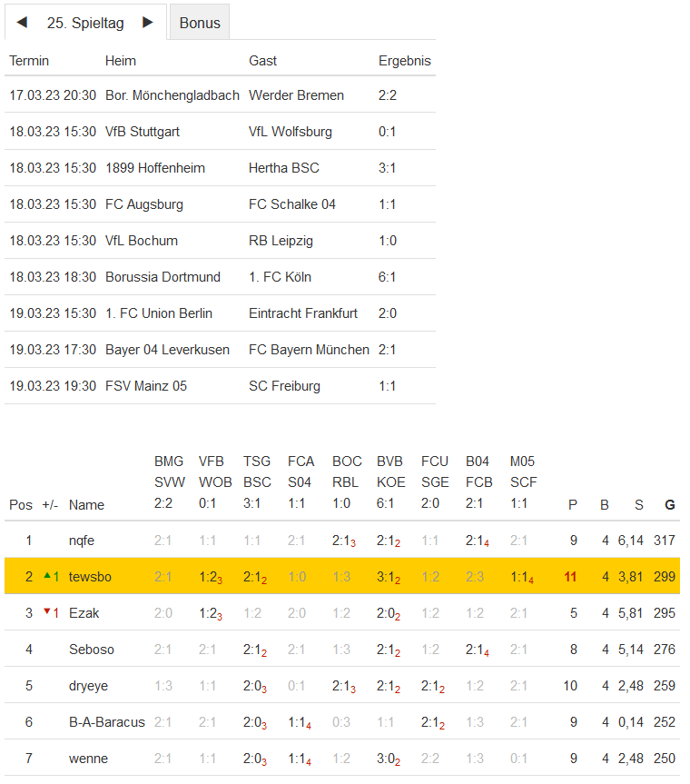
Task: Click red down arrow beside Ezak
Action: point(47,612)
